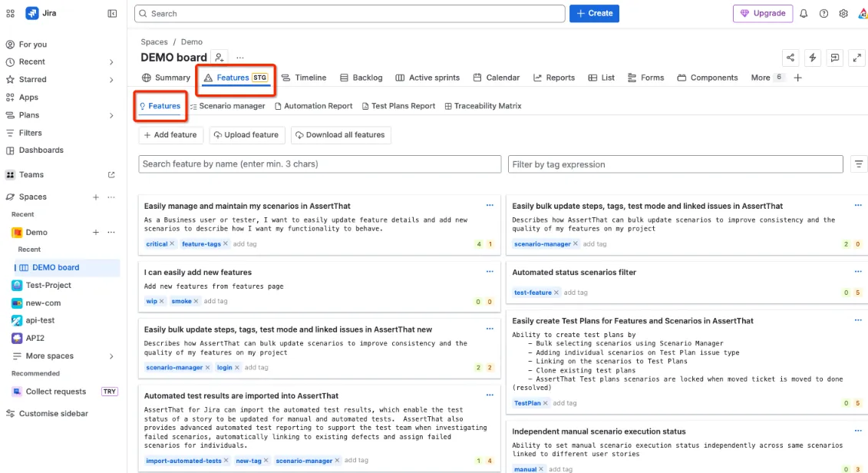Viewport: 868px width, 473px height.
Task: Open menu for 'I can easily add new features'
Action: [x=490, y=271]
